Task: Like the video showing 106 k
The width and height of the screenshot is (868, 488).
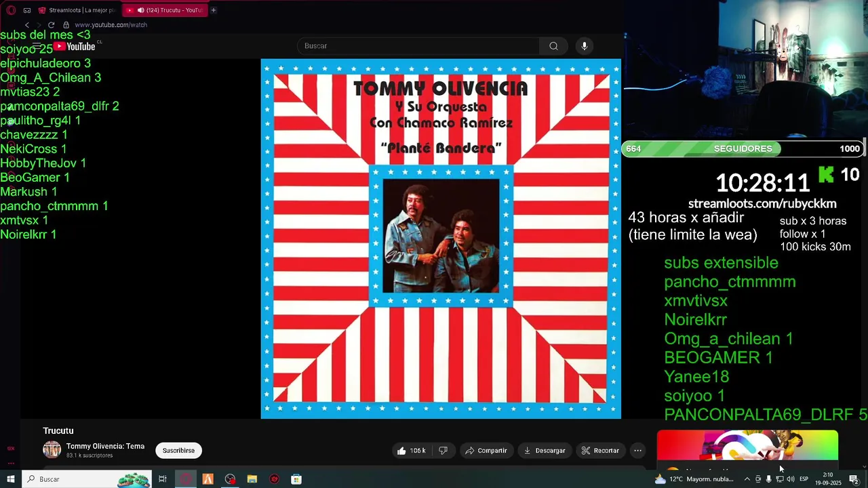Action: [412, 450]
